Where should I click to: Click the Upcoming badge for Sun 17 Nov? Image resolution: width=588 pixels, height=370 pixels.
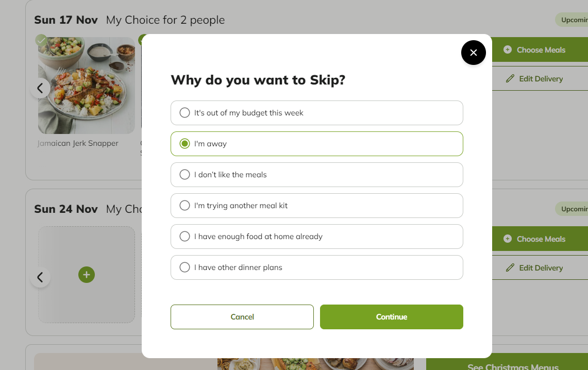tap(573, 20)
